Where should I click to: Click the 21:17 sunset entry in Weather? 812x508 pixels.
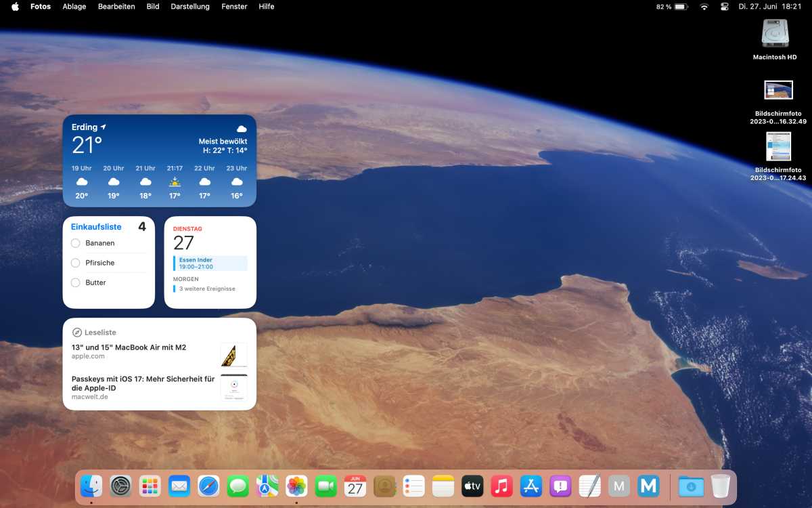[175, 182]
